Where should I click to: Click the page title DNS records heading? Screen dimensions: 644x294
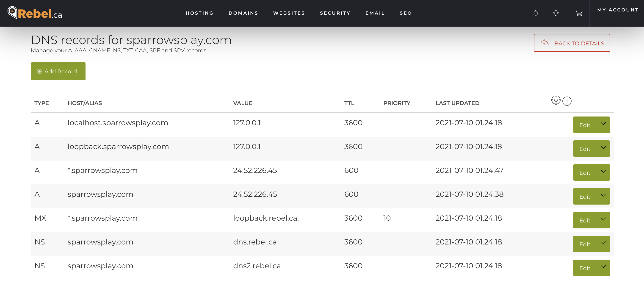click(x=131, y=40)
